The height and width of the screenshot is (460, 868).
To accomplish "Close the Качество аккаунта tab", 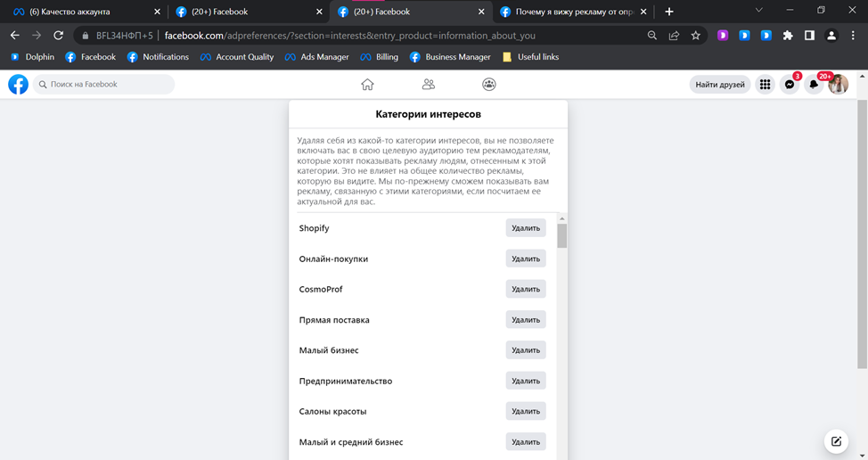I will (x=157, y=12).
